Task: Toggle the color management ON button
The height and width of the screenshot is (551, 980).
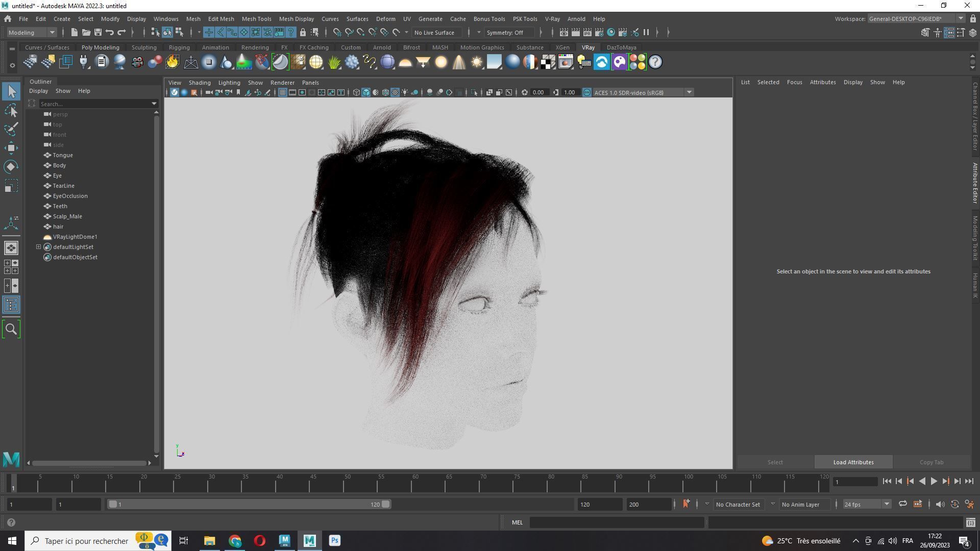Action: click(x=587, y=92)
